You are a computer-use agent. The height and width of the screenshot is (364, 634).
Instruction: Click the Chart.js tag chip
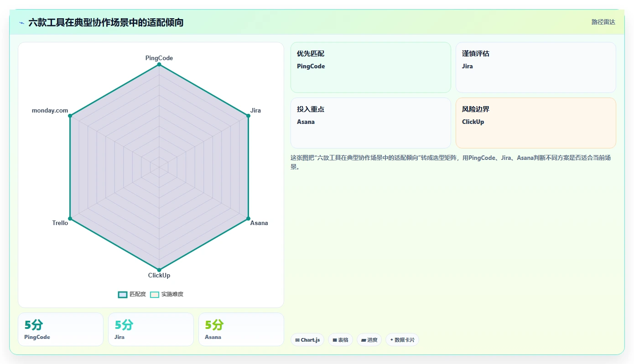pos(307,340)
